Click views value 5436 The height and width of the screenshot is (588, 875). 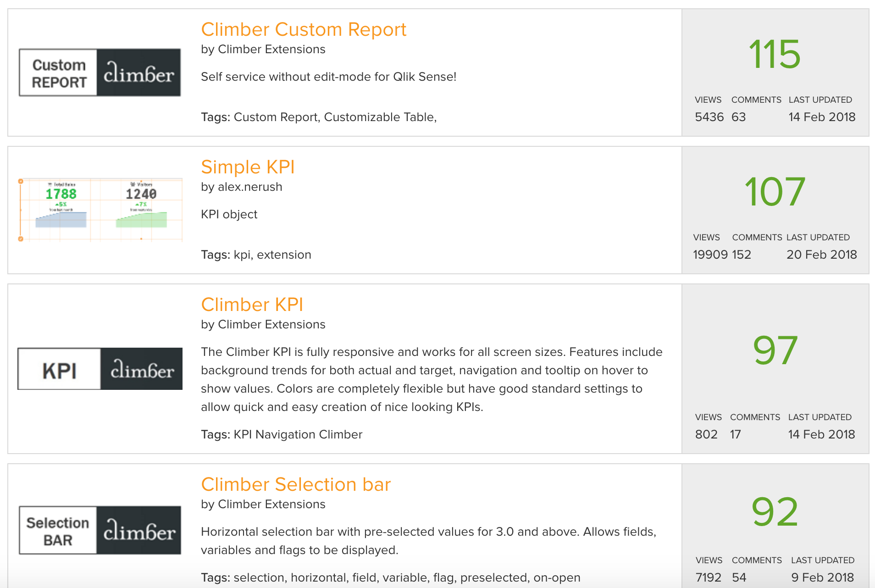709,117
